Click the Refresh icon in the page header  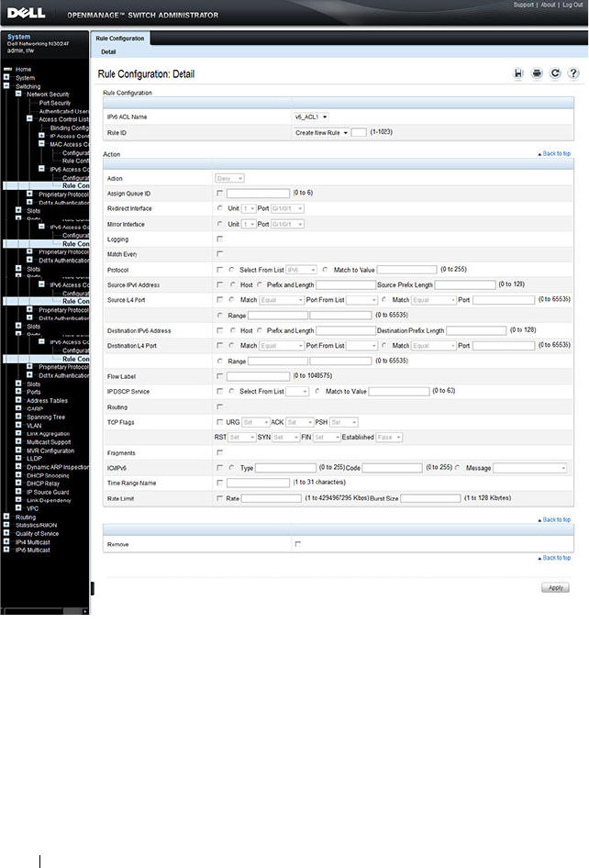[555, 73]
